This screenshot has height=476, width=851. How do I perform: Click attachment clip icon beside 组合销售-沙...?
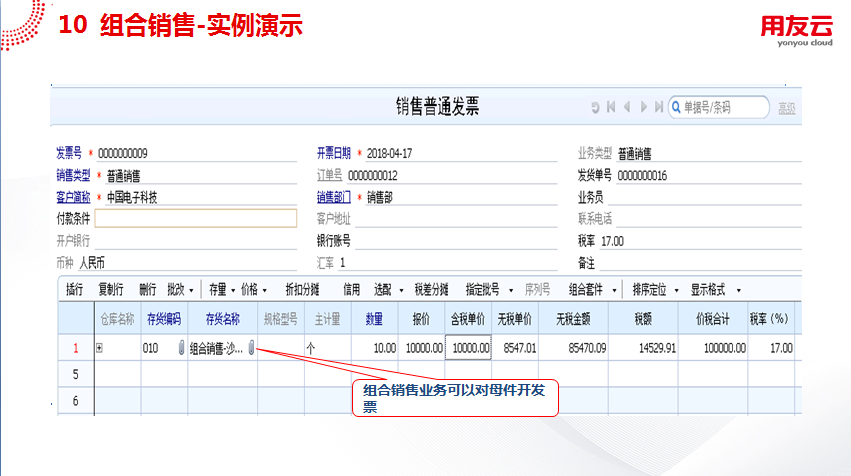(251, 347)
